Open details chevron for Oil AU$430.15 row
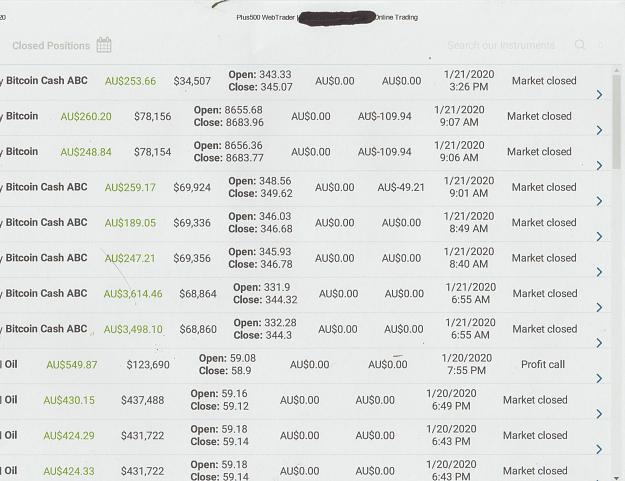This screenshot has height=481, width=625. (x=599, y=414)
